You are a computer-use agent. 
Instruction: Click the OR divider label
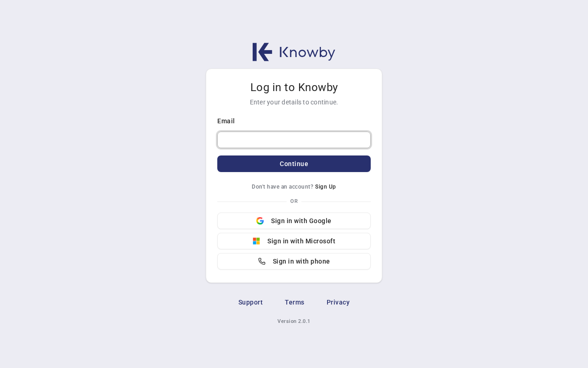[294, 201]
